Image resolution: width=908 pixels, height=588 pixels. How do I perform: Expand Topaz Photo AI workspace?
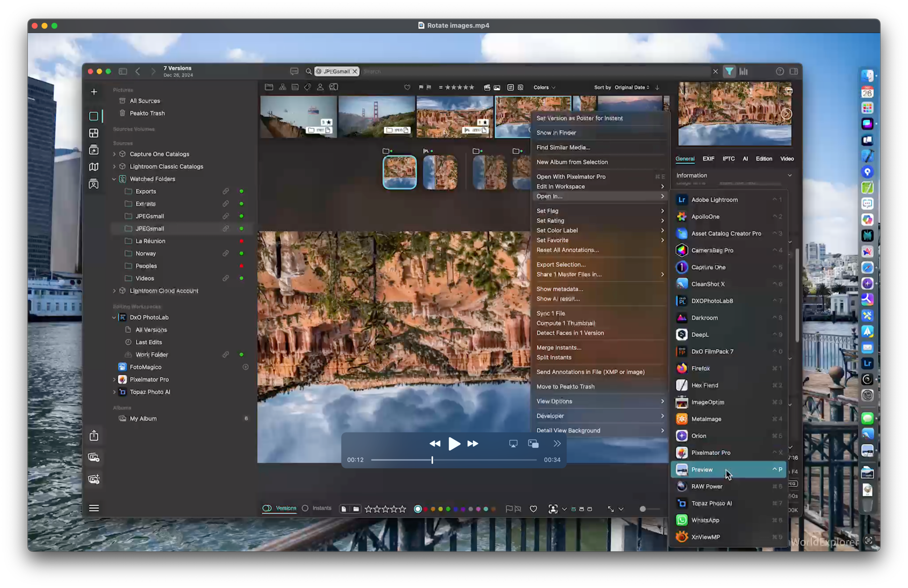[114, 392]
